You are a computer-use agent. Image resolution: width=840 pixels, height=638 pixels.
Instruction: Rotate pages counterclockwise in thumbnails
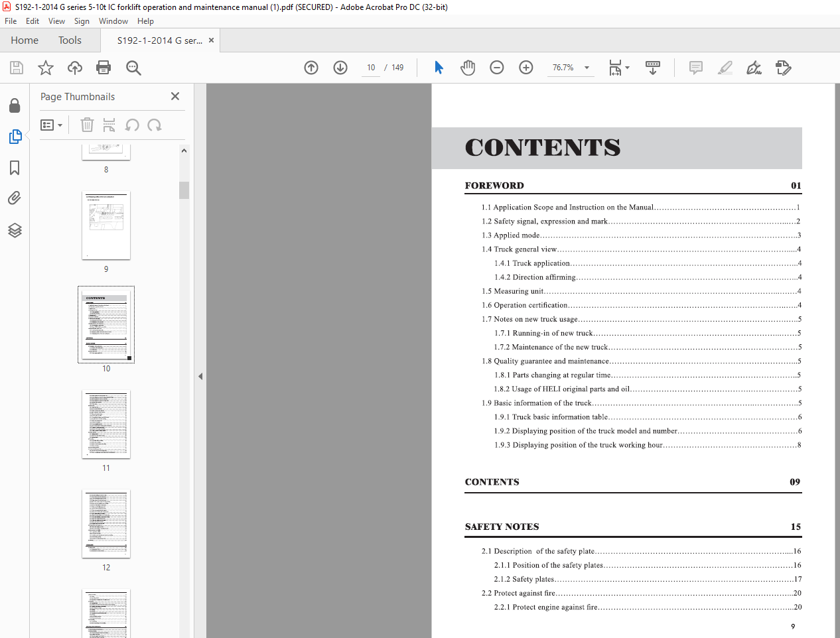point(132,125)
